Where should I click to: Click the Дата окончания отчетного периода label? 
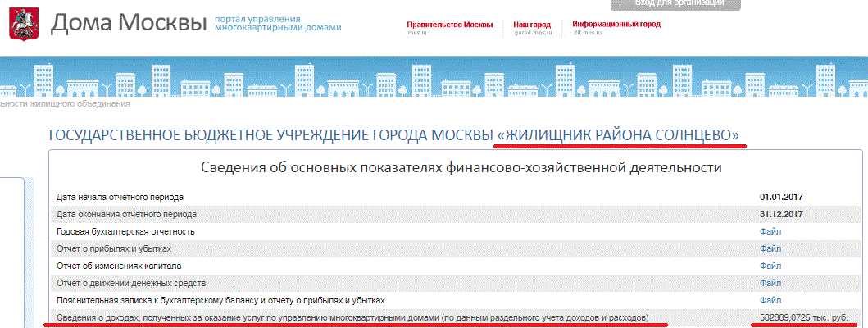[127, 214]
